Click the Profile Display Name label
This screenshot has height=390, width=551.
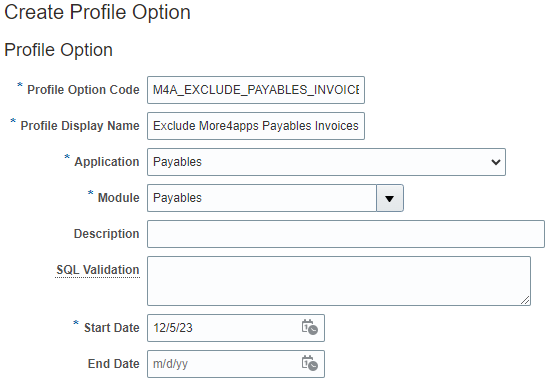[80, 126]
